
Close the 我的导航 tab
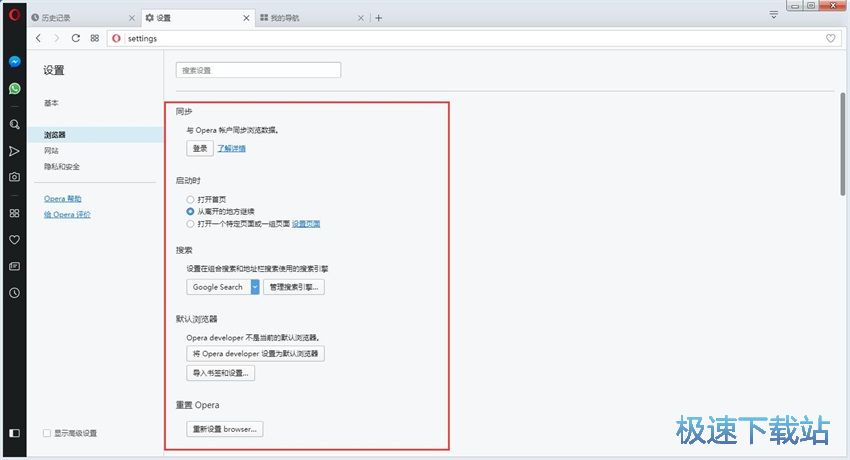(361, 18)
